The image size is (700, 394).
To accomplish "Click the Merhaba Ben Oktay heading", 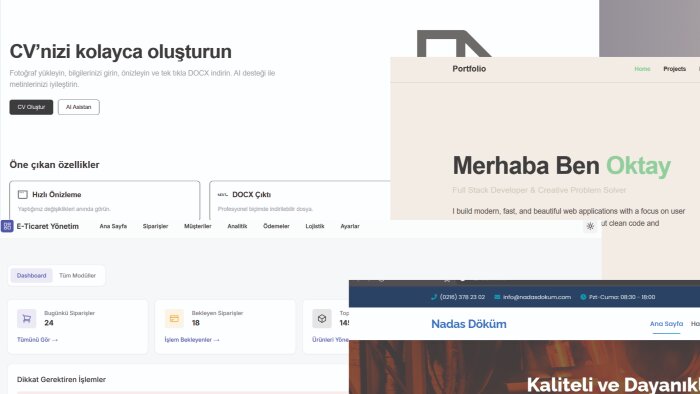I will pos(562,166).
